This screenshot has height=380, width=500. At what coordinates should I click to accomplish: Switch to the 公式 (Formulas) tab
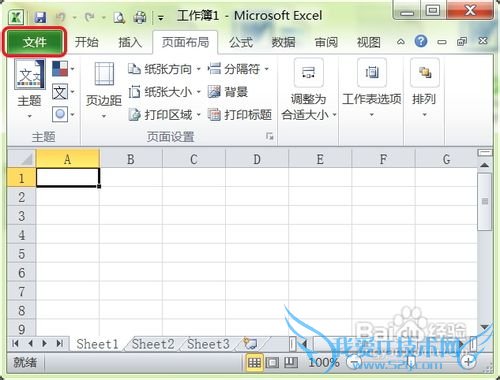point(241,42)
